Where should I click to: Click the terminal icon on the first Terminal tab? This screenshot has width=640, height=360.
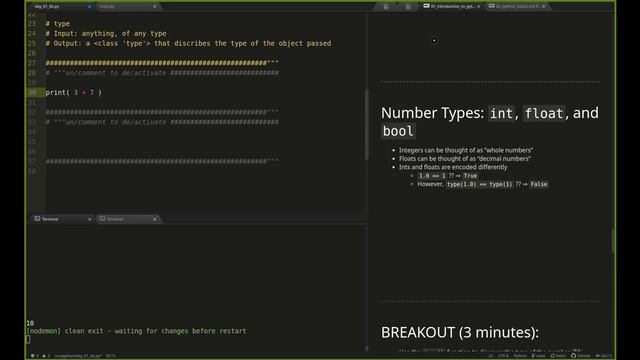(37, 219)
